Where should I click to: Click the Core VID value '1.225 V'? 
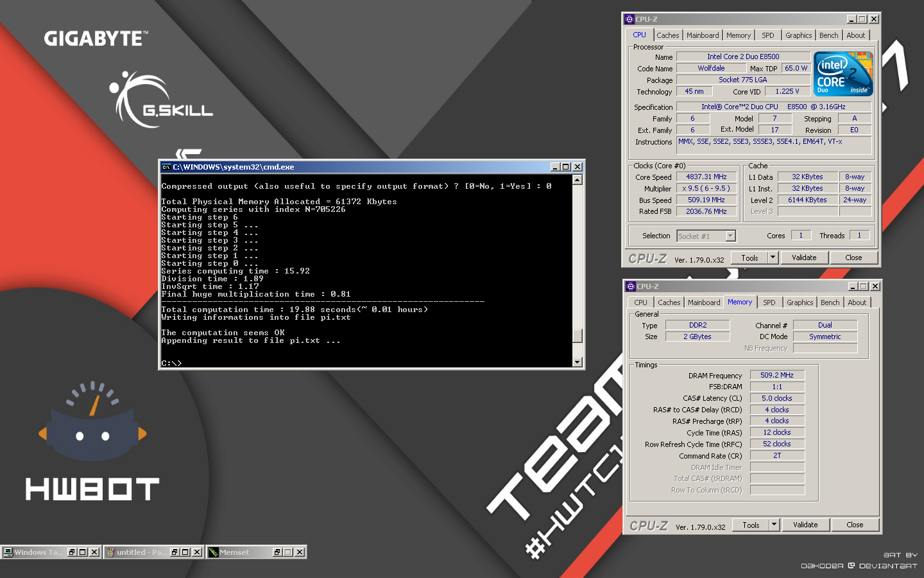tap(787, 91)
